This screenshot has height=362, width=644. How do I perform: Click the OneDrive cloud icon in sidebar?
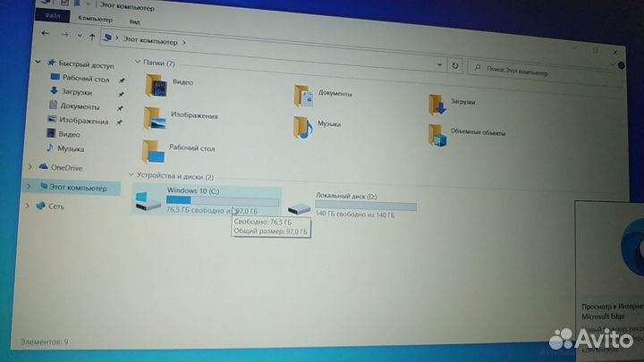tap(43, 166)
